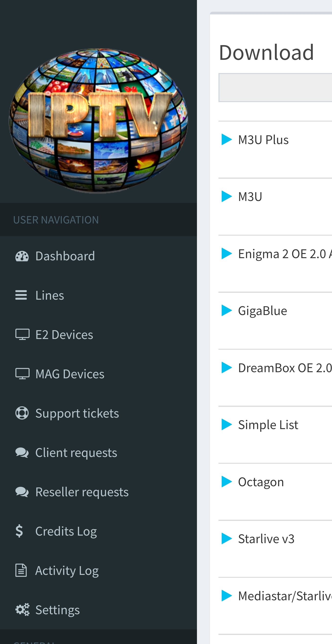Screen dimensions: 332x644
Task: Expand the Simple List arrow
Action: (227, 425)
